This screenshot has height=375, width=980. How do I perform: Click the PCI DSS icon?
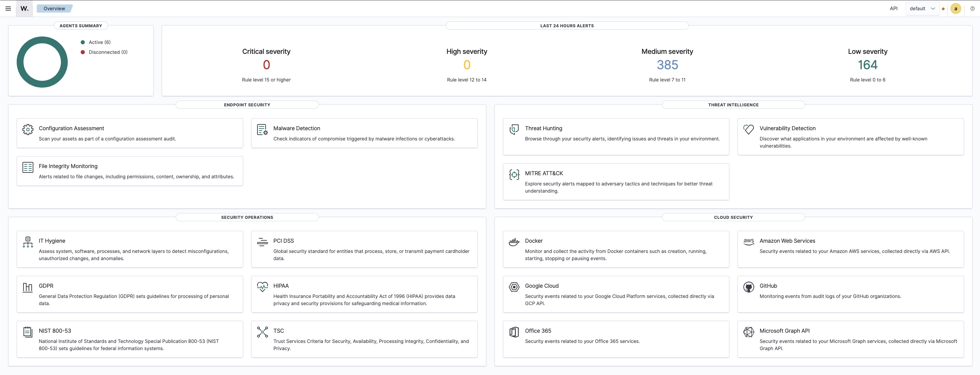coord(262,242)
